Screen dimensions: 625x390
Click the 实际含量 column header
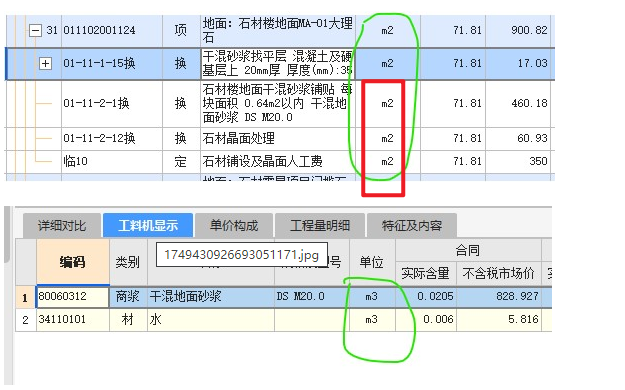(x=425, y=273)
